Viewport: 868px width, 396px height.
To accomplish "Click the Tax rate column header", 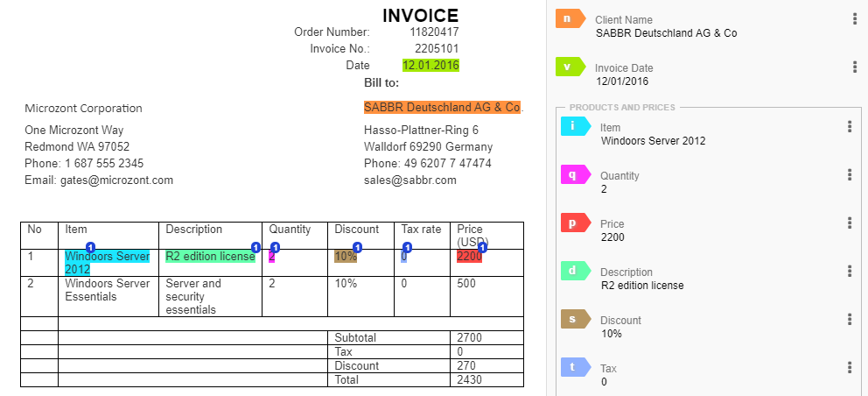I will point(421,229).
